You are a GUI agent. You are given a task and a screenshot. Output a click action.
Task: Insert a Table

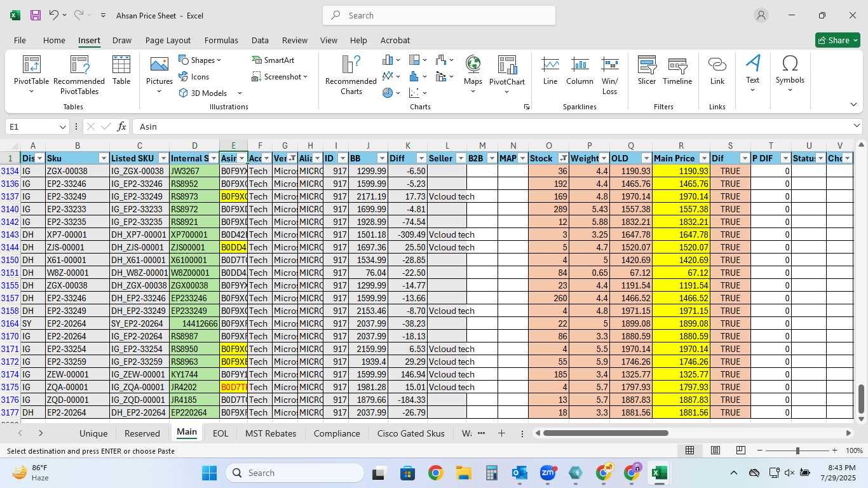point(121,70)
